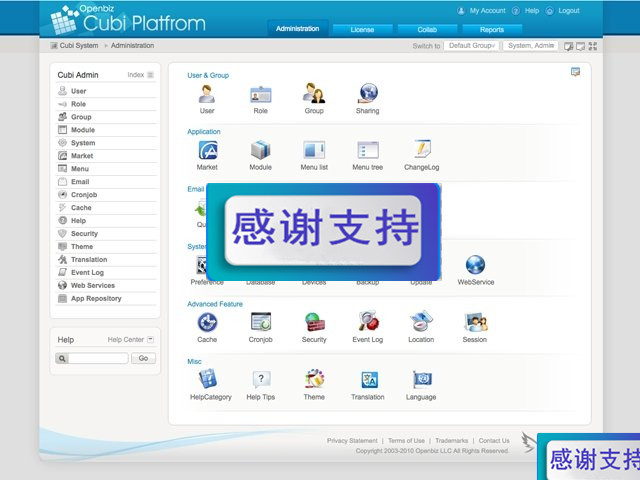
Task: Open the Event Log magnifier icon
Action: point(368,321)
